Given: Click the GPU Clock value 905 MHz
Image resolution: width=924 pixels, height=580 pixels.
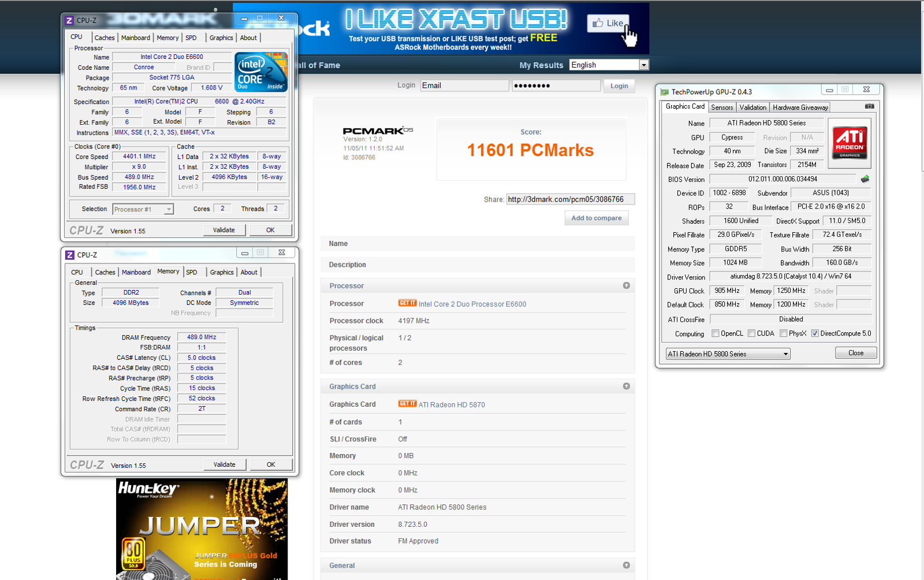Looking at the screenshot, I should (727, 291).
